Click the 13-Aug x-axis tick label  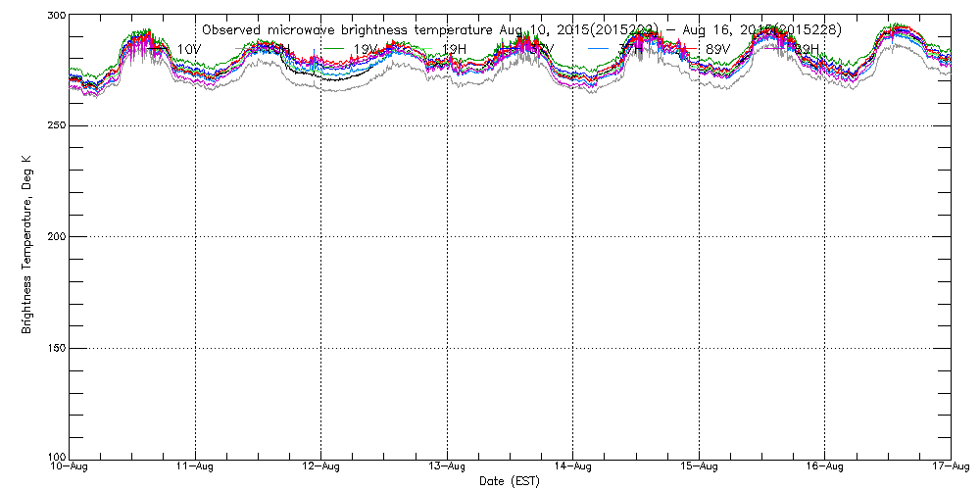tap(447, 467)
